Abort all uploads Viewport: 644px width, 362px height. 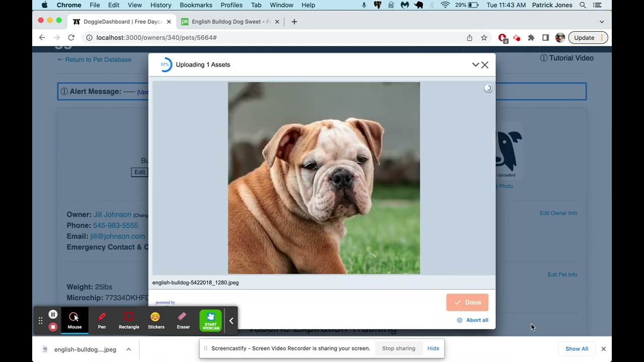click(x=472, y=320)
